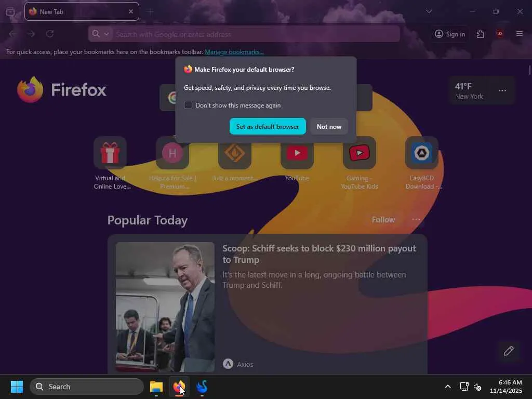The height and width of the screenshot is (399, 532).
Task: Switch to the New Tab tab
Action: [82, 11]
